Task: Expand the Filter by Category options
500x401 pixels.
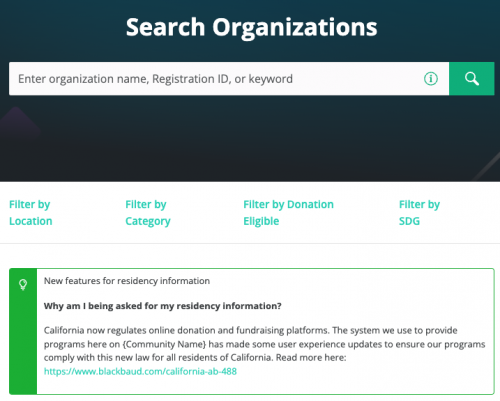Action: point(148,213)
